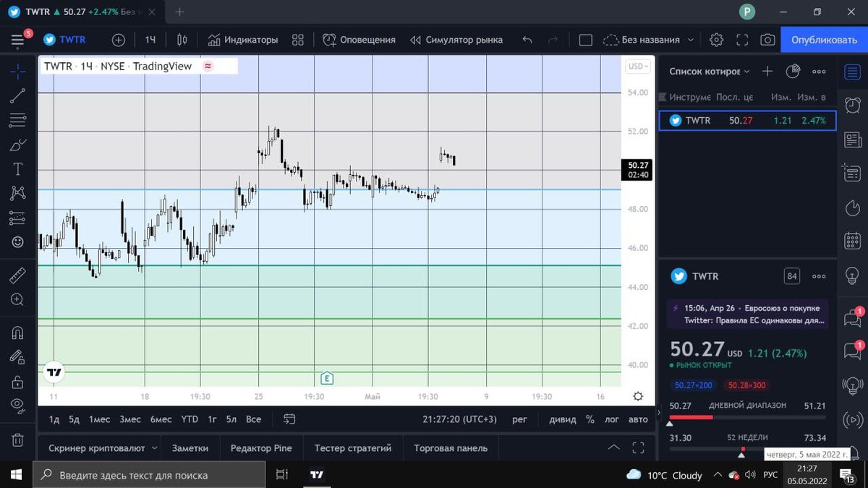This screenshot has height=488, width=868.
Task: Toggle the % percent scale
Action: [x=590, y=419]
